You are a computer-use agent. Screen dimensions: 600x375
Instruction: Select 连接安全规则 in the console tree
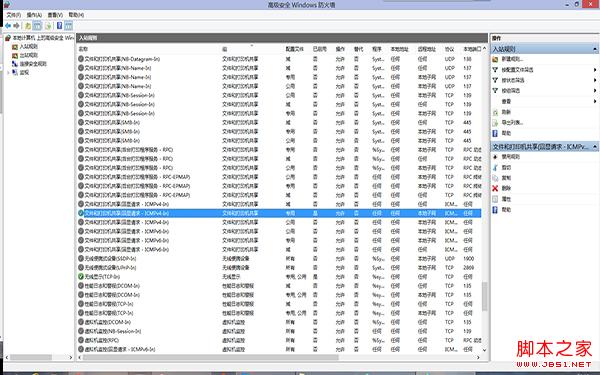click(33, 64)
